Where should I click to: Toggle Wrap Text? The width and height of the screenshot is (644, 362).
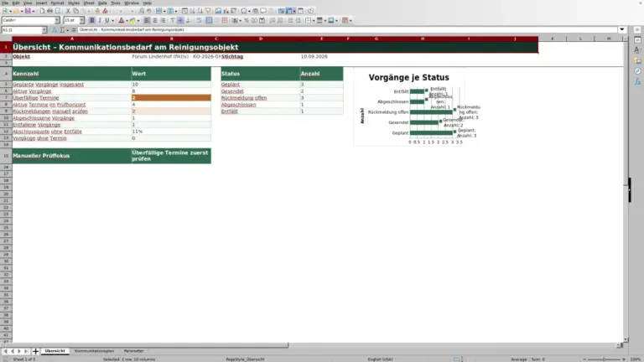[x=199, y=20]
